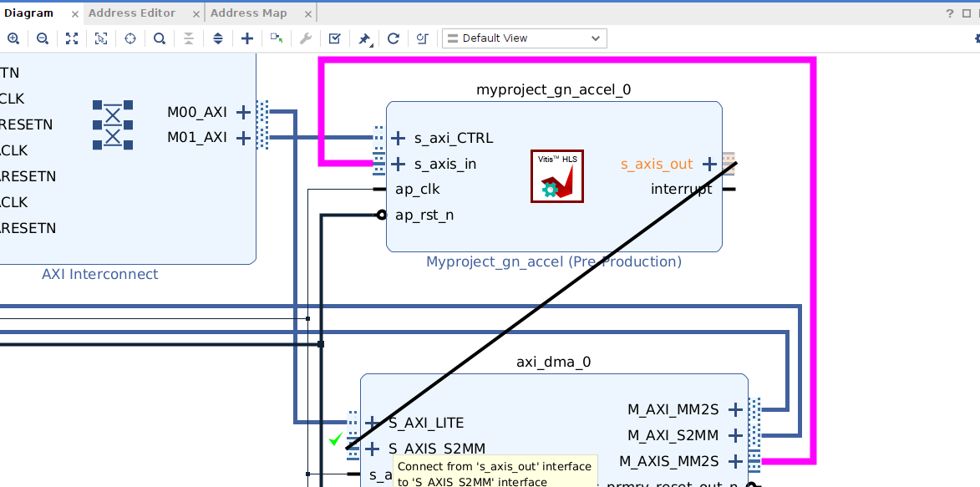This screenshot has height=487, width=980.
Task: Click the zoom out toolbar icon
Action: [43, 38]
